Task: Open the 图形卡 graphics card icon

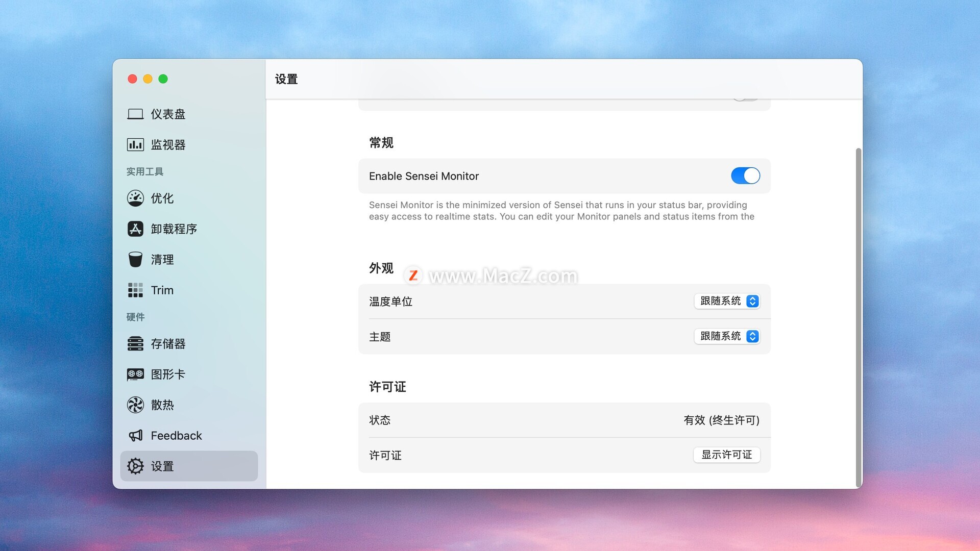Action: point(135,374)
